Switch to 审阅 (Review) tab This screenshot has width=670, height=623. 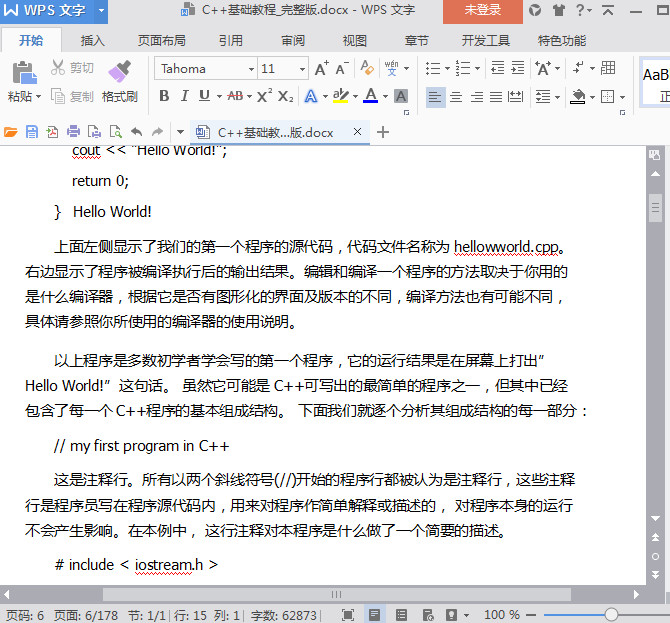[293, 41]
